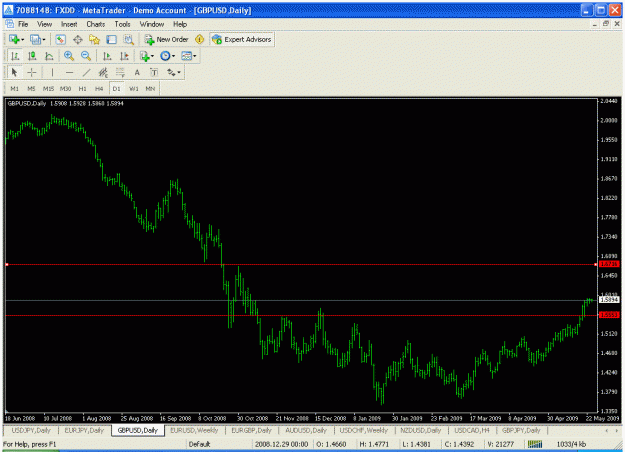625x452 pixels.
Task: Toggle chart shift from right edge
Action: click(124, 56)
